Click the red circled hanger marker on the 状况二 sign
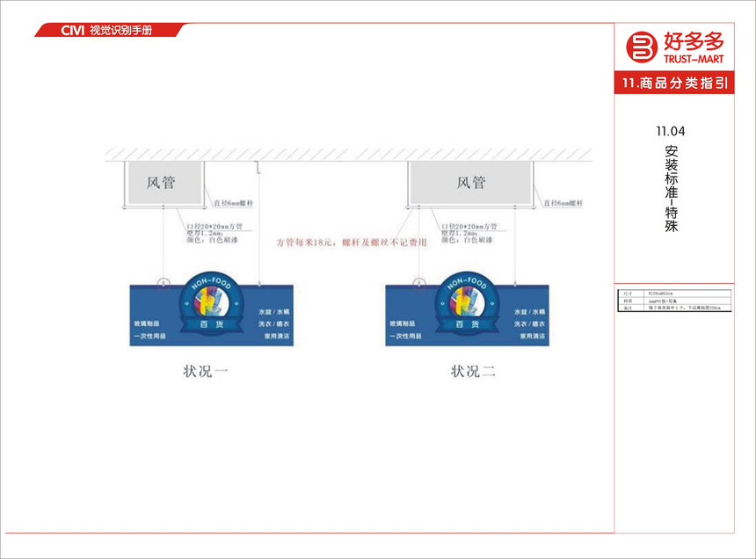 (x=419, y=283)
